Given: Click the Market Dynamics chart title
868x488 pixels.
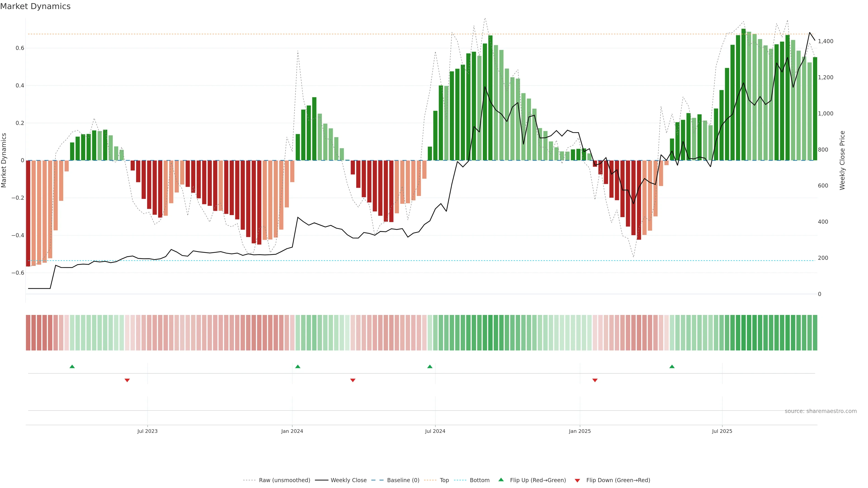Looking at the screenshot, I should [x=35, y=6].
